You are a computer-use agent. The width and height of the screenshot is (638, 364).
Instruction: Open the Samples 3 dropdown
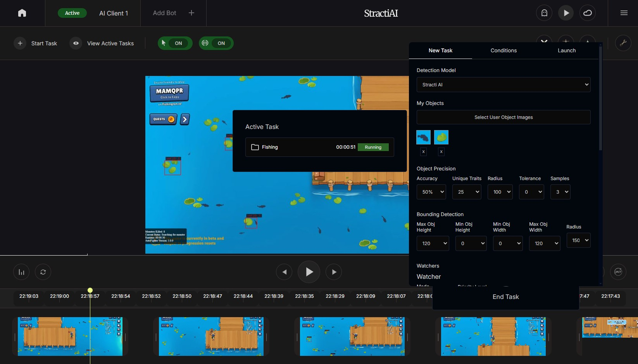click(560, 192)
